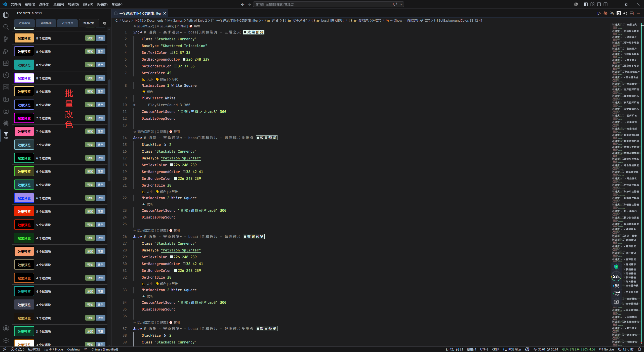
Task: Open the Extensions view in activity bar
Action: coord(6,63)
